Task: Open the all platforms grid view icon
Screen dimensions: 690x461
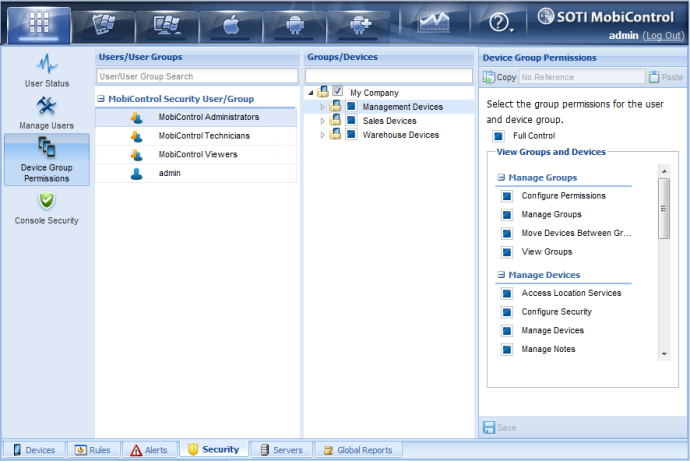Action: pyautogui.click(x=39, y=24)
